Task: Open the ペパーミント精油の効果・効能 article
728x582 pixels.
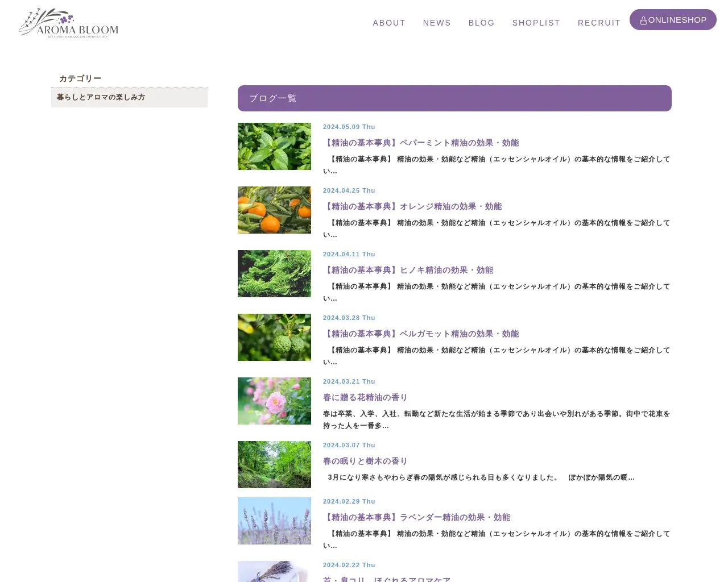Action: (x=421, y=143)
